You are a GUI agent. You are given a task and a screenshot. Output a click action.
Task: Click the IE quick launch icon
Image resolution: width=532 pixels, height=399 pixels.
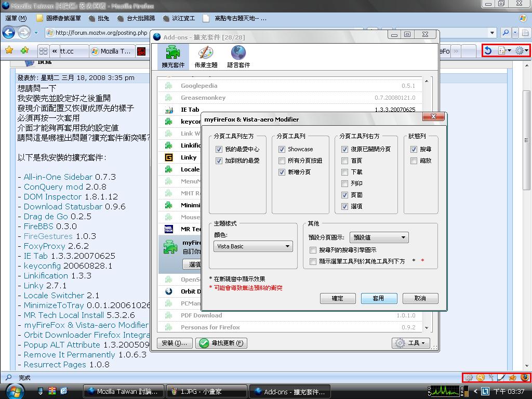(x=63, y=391)
